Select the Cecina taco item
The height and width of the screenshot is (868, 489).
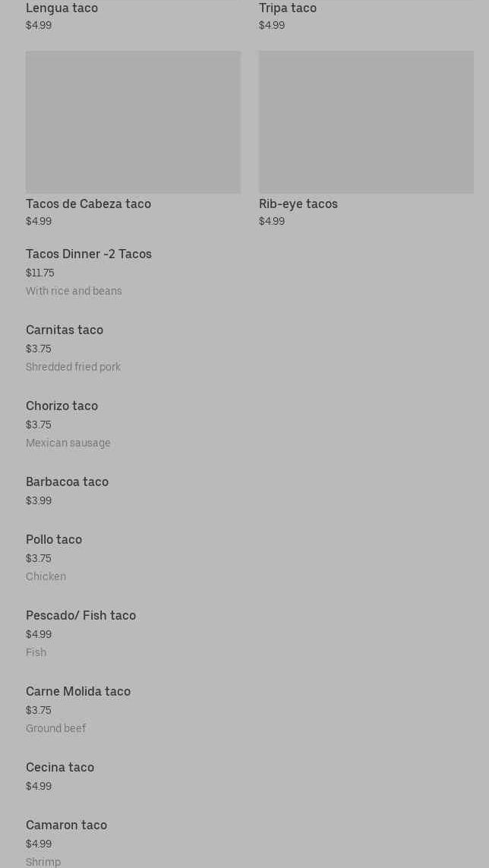60,768
